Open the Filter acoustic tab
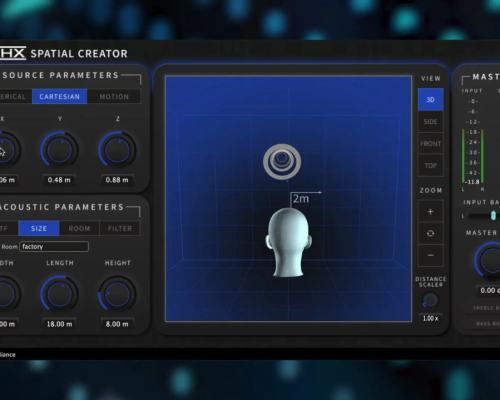This screenshot has height=400, width=500. [120, 228]
